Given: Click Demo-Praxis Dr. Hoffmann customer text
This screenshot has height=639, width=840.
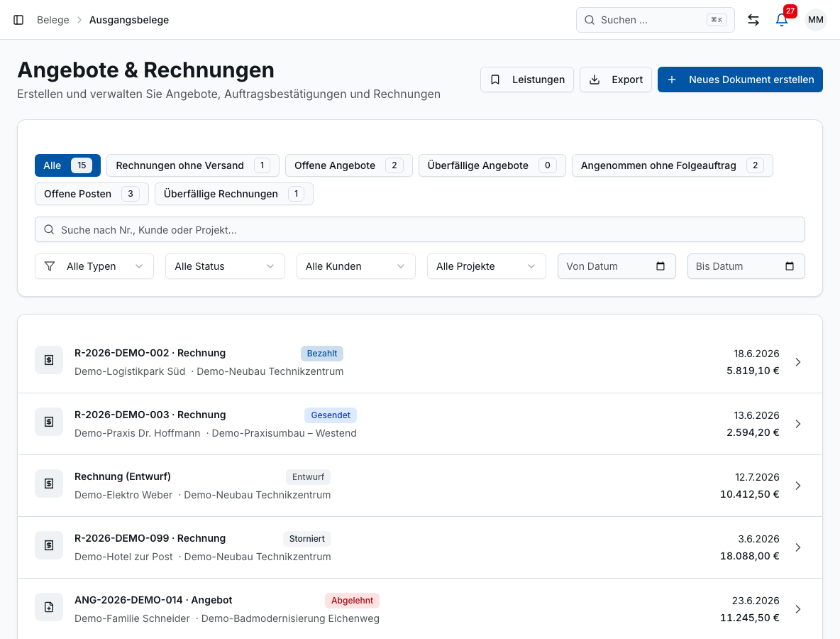Looking at the screenshot, I should 137,433.
